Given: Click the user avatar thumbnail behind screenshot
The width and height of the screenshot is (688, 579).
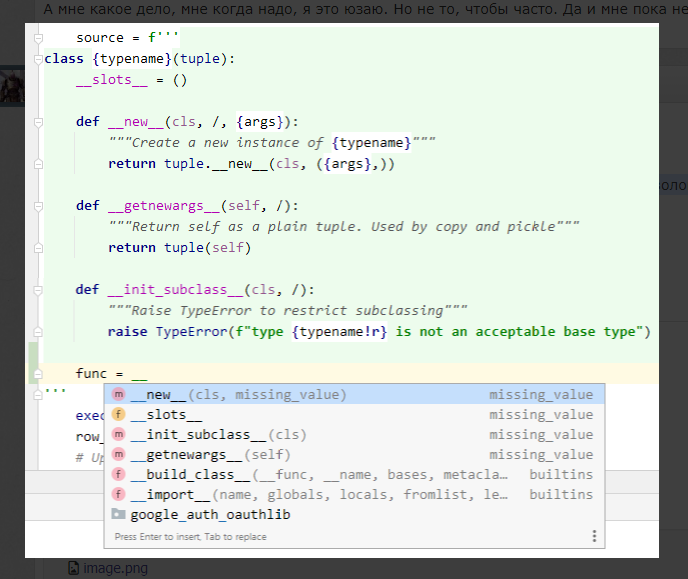Looking at the screenshot, I should 12,86.
